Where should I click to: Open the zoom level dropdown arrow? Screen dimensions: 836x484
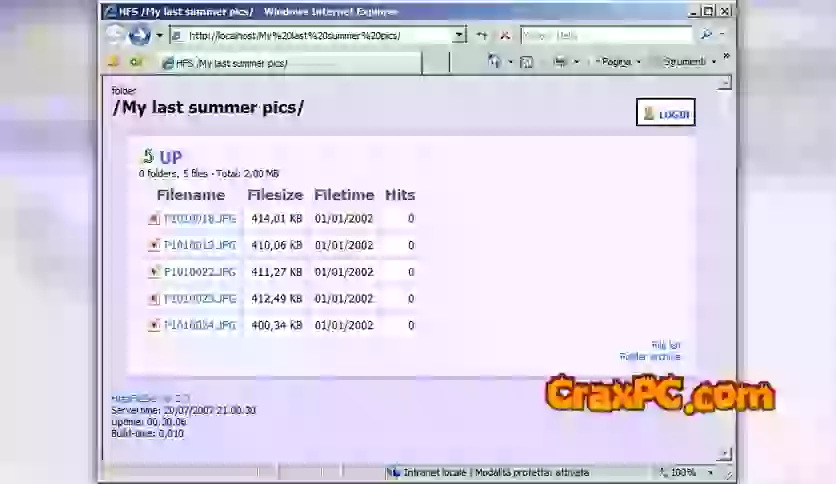(710, 472)
